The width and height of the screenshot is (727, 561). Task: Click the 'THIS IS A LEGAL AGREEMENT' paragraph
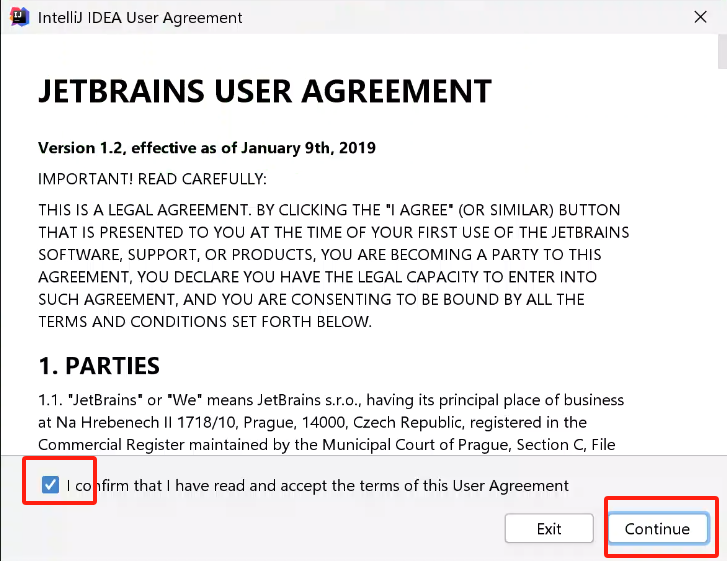(333, 266)
